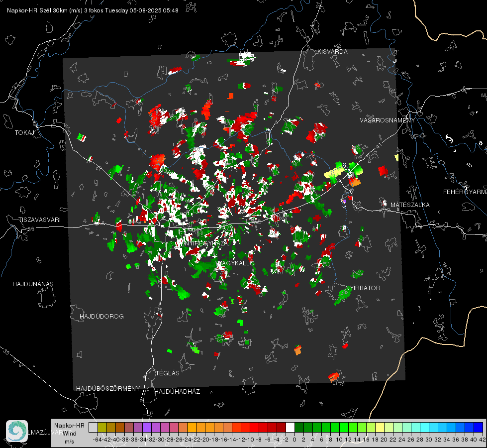Viewport: 487px width, 448px height.
Task: Pick the cyan swatch between 28 and 30
Action: [424, 428]
